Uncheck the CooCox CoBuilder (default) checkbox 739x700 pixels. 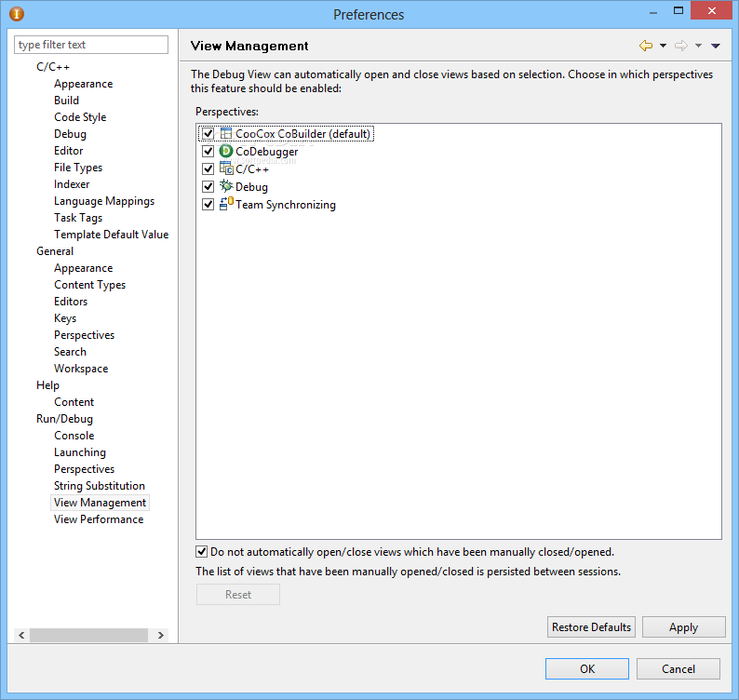coord(208,134)
